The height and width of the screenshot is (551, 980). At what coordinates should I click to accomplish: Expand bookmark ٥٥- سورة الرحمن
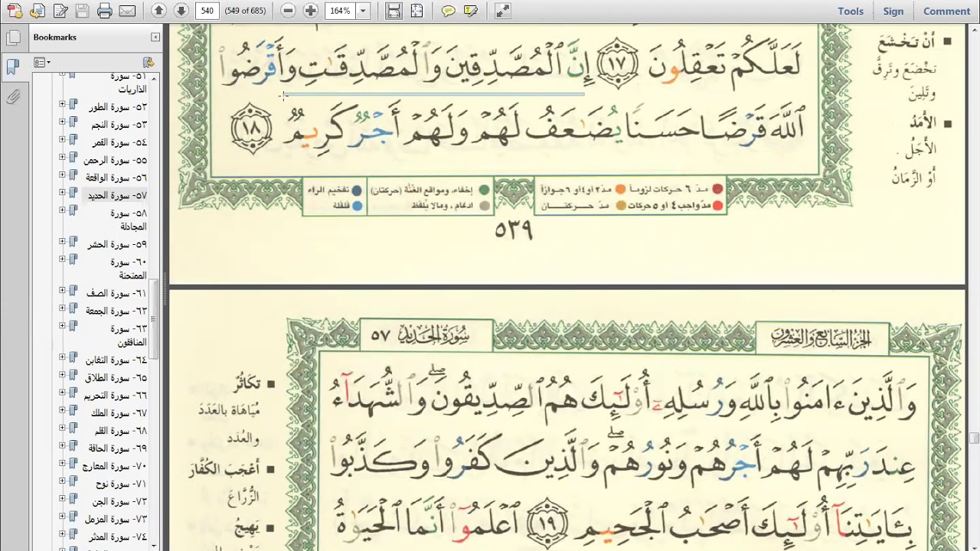tap(62, 156)
